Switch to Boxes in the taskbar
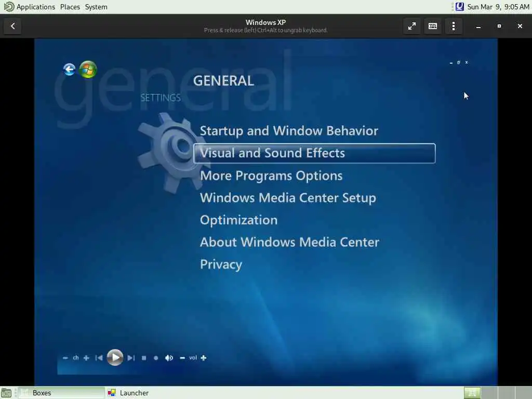 tap(61, 393)
